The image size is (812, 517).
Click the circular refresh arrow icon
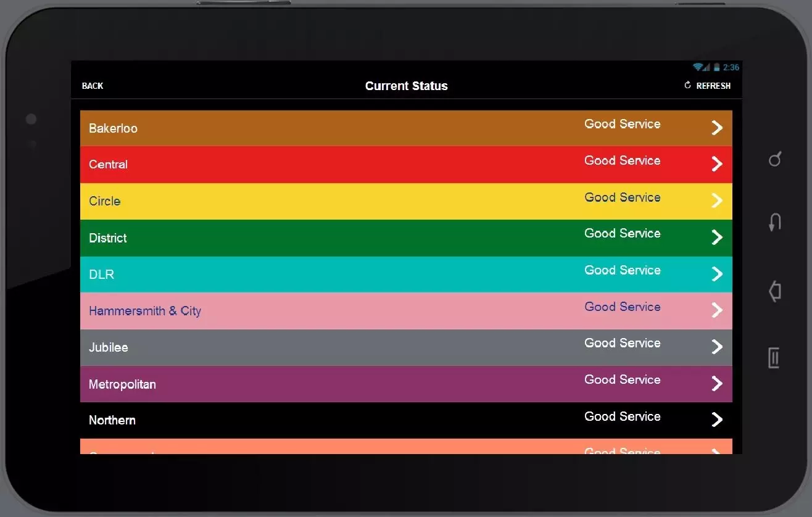(688, 85)
